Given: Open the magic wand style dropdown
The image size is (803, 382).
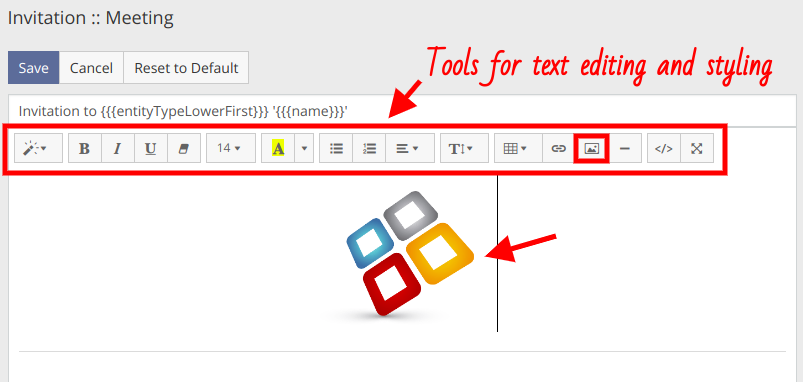Looking at the screenshot, I should pos(38,148).
